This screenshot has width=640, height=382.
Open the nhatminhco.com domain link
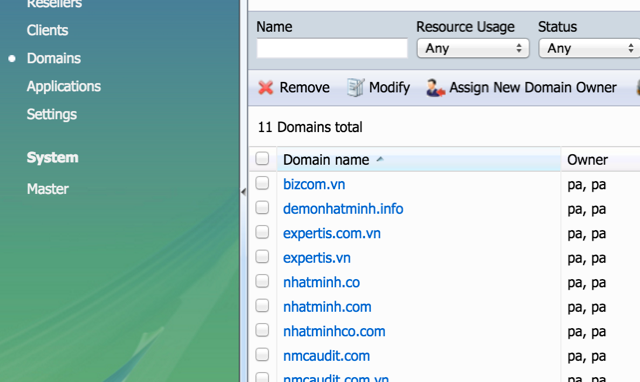[x=334, y=331]
